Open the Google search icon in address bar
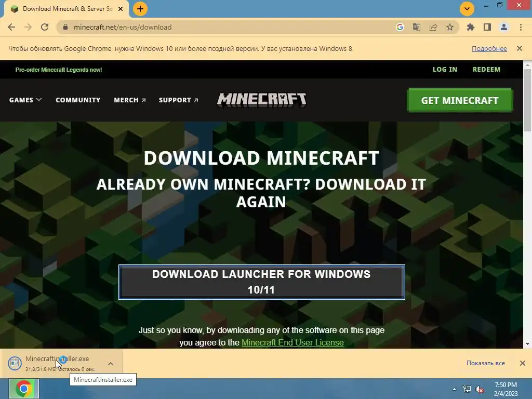This screenshot has width=532, height=399. pyautogui.click(x=400, y=27)
